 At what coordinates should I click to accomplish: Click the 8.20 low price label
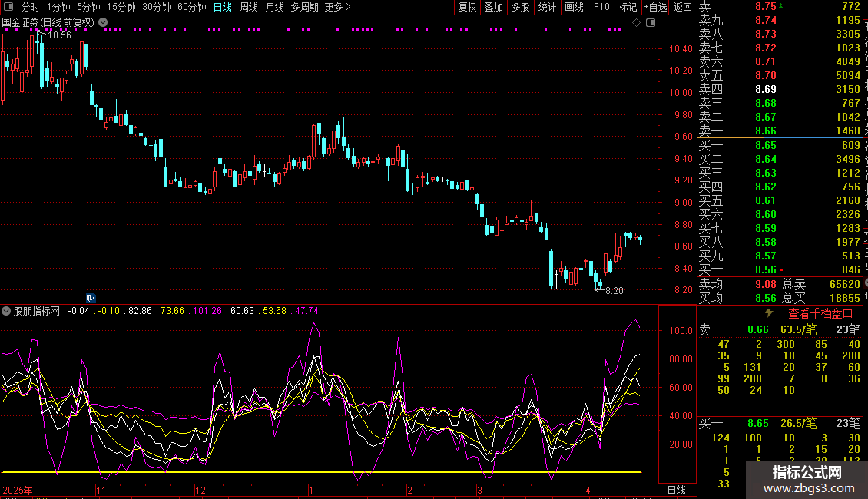tap(614, 291)
